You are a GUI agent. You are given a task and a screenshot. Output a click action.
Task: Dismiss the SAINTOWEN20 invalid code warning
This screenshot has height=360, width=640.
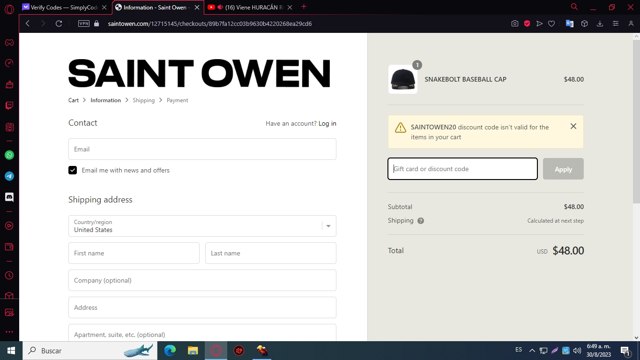[x=573, y=127]
